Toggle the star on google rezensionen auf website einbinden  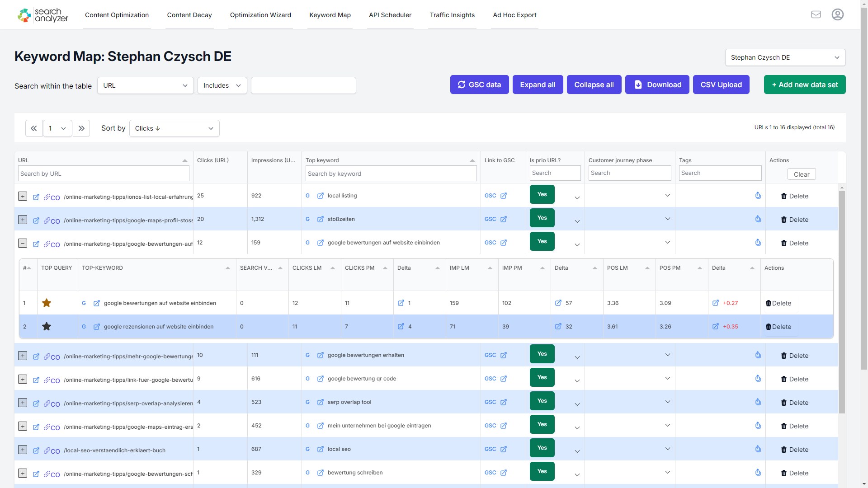[46, 326]
